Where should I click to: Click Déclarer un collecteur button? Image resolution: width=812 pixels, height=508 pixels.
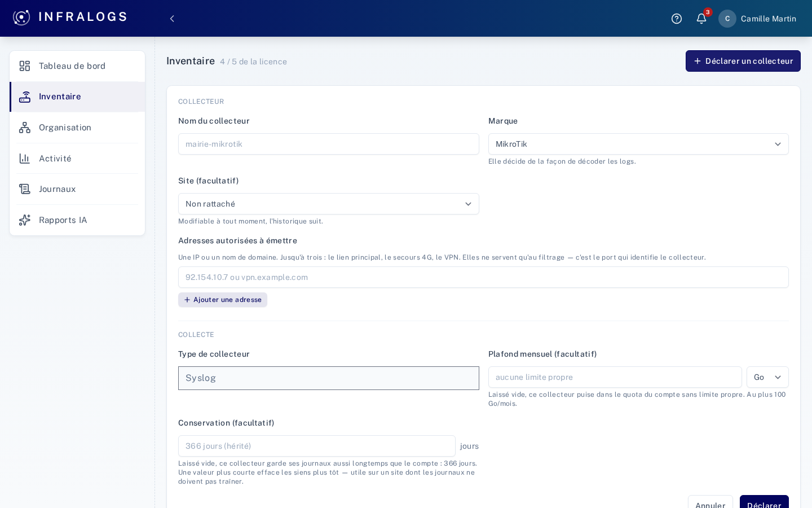coord(743,61)
